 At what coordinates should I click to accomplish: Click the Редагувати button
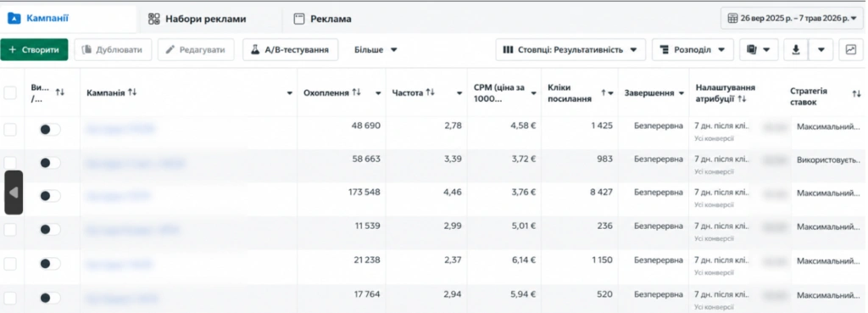pyautogui.click(x=196, y=50)
